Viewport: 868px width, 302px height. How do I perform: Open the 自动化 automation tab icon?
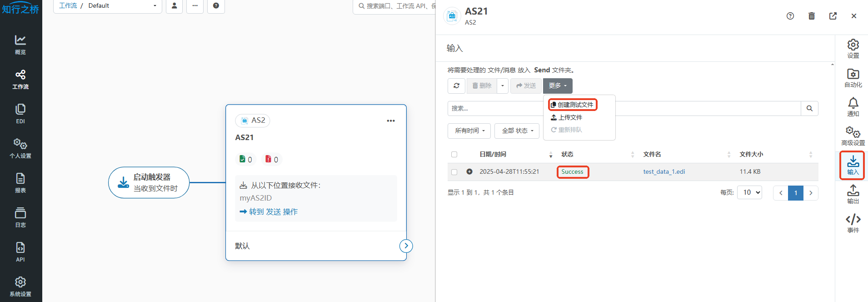point(853,78)
